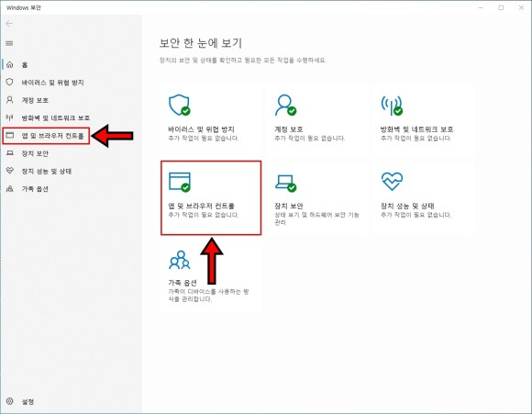Image resolution: width=532 pixels, height=414 pixels.
Task: Click the large app browser window icon
Action: [x=180, y=182]
